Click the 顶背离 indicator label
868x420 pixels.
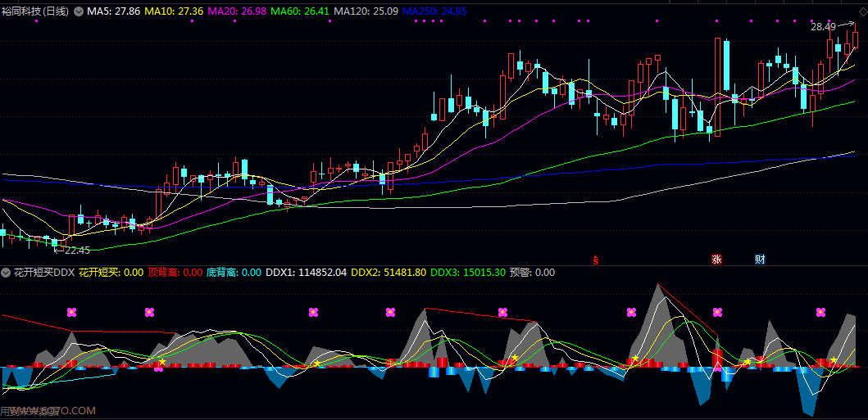(x=175, y=273)
